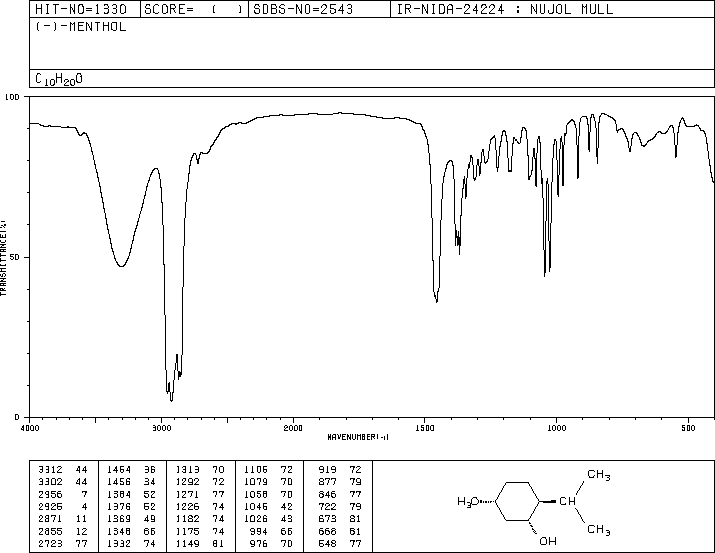
Task: Click the 500 wavenumber axis label
Action: (688, 428)
